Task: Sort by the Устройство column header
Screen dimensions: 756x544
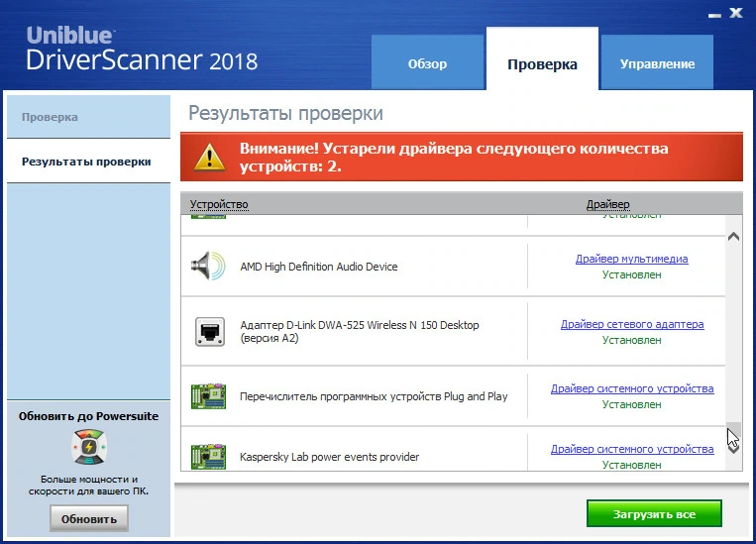Action: pos(219,204)
